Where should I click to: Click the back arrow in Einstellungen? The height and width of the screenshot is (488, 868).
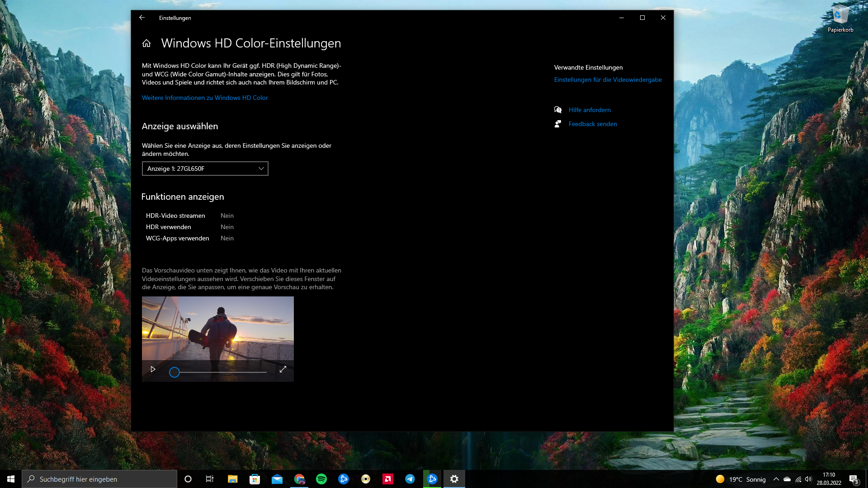tap(142, 18)
